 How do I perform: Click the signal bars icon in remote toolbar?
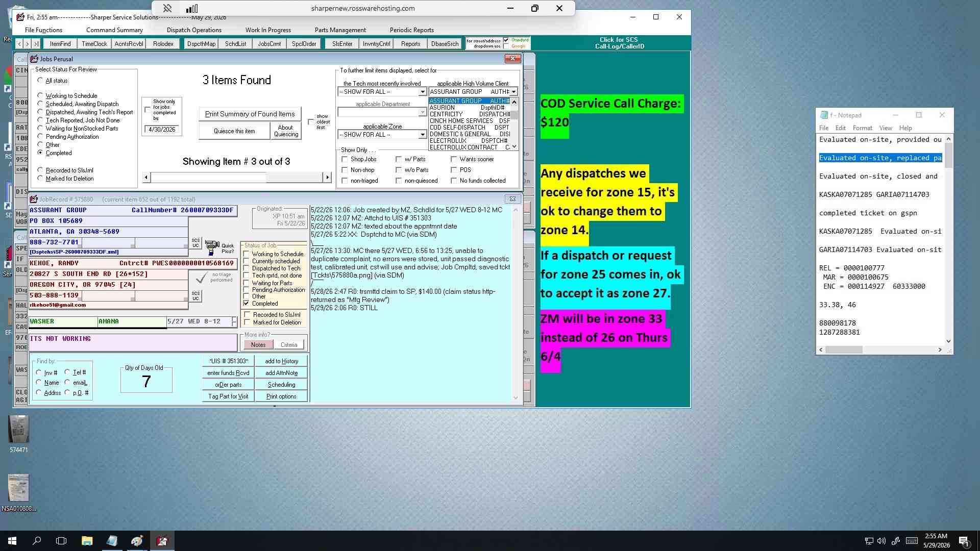coord(192,8)
